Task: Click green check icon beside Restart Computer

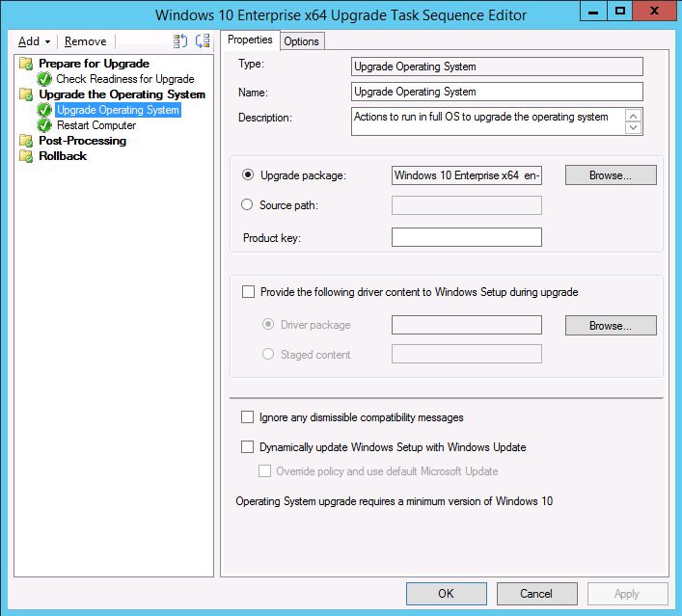Action: [x=44, y=125]
